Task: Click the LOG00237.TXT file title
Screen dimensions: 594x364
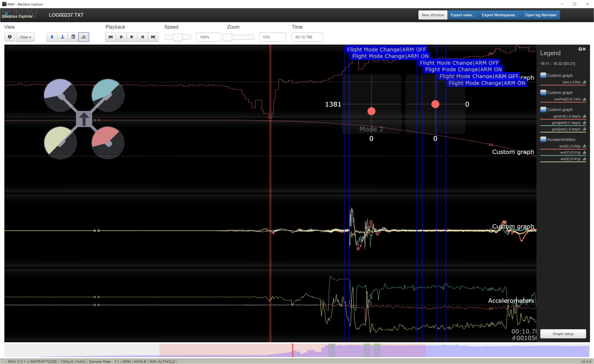Action: 66,15
